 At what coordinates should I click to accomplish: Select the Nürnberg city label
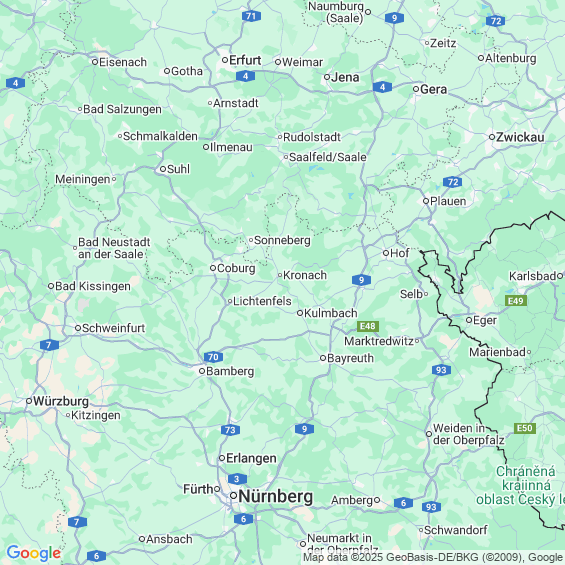[276, 497]
